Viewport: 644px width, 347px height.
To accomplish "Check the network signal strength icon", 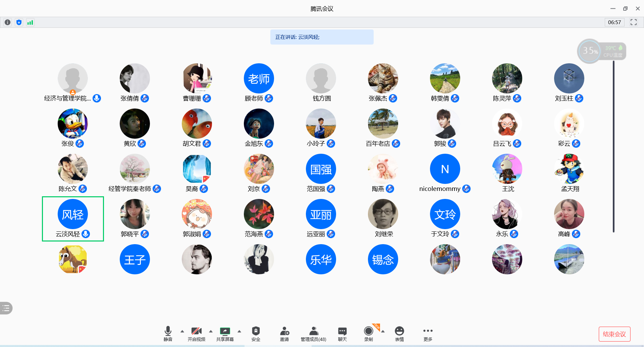I will (30, 22).
